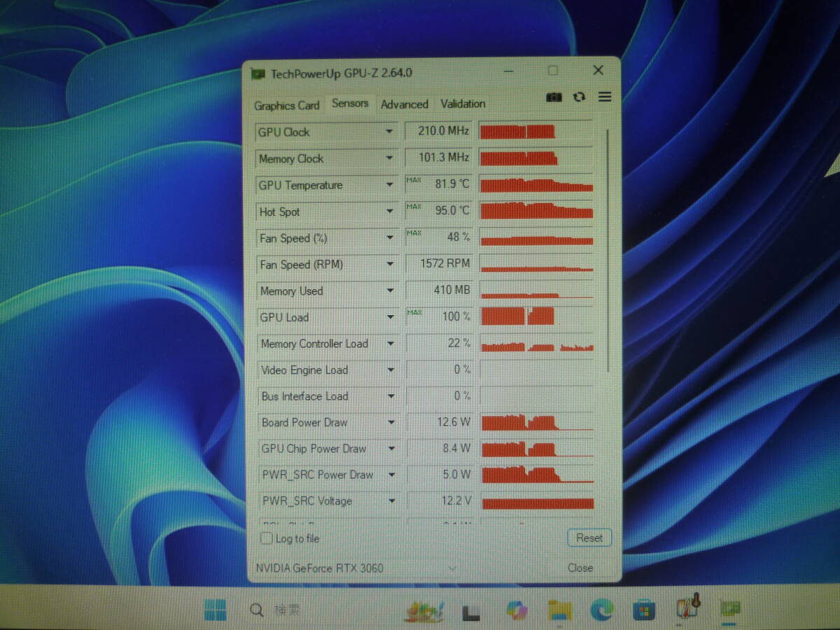Click the Memory Controller Load graph

pos(537,343)
